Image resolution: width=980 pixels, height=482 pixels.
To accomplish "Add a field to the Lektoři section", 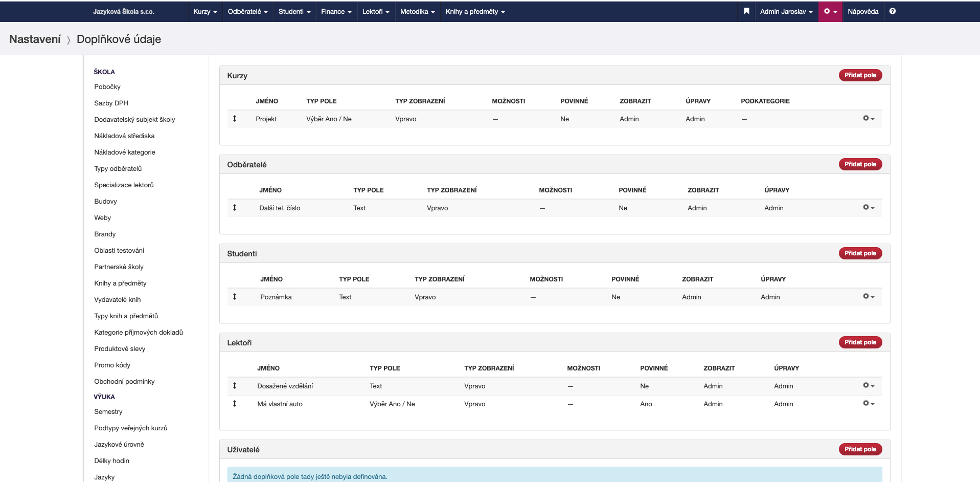I will click(x=860, y=342).
